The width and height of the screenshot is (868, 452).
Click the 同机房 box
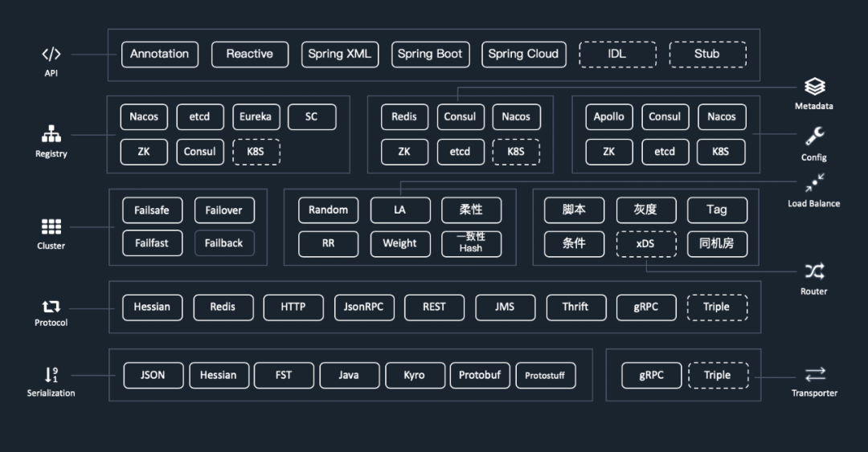coord(717,243)
